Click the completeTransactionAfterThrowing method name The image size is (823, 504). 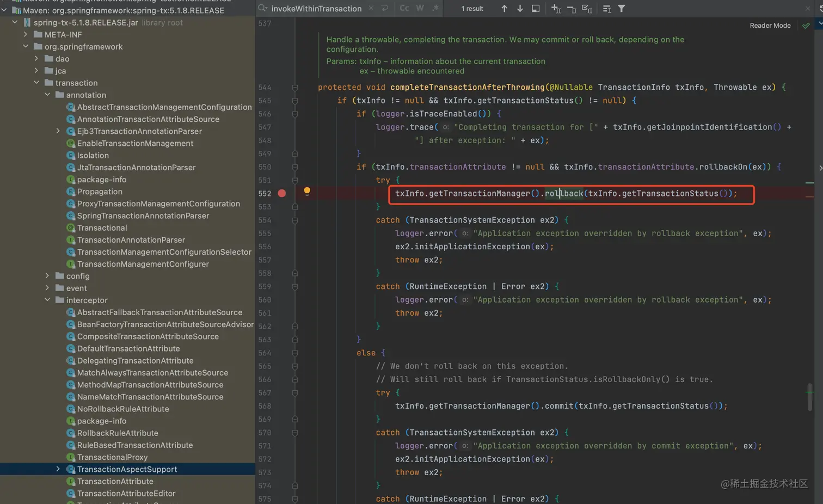tap(467, 88)
